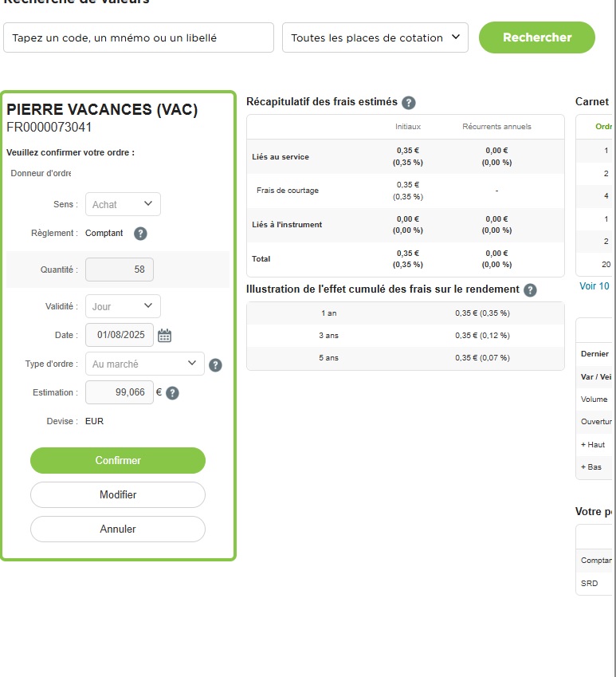Image resolution: width=616 pixels, height=677 pixels.
Task: Click the Volume row label
Action: click(594, 400)
